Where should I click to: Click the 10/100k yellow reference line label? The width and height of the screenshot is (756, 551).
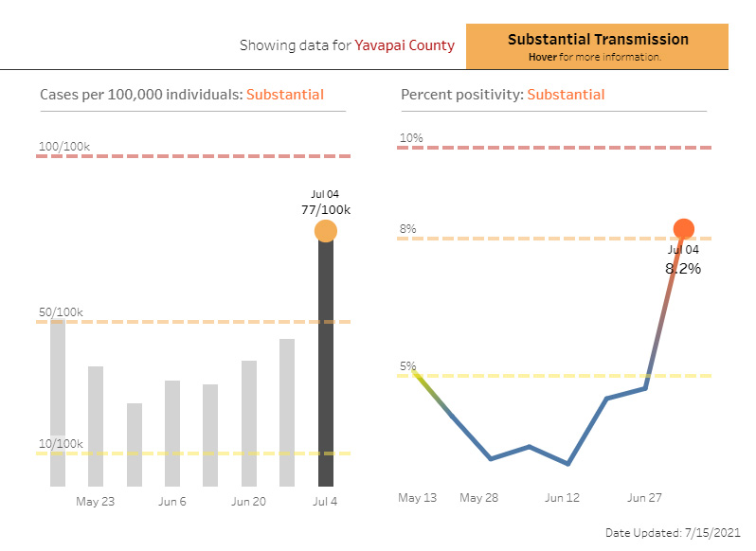click(62, 444)
